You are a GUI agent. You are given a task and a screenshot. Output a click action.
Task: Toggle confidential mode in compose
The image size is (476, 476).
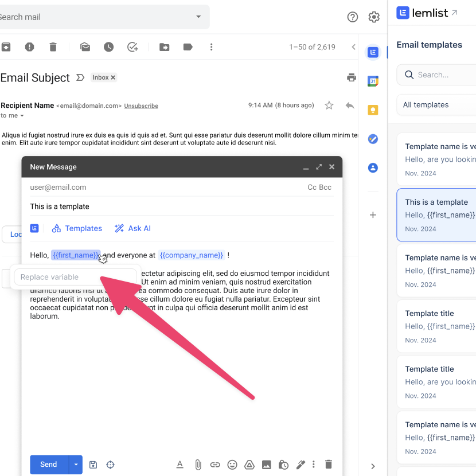coord(283,465)
